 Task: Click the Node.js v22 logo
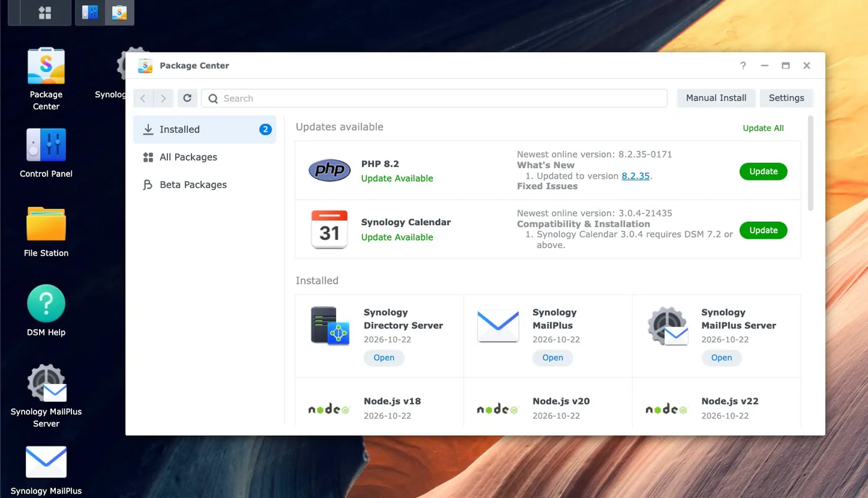666,409
